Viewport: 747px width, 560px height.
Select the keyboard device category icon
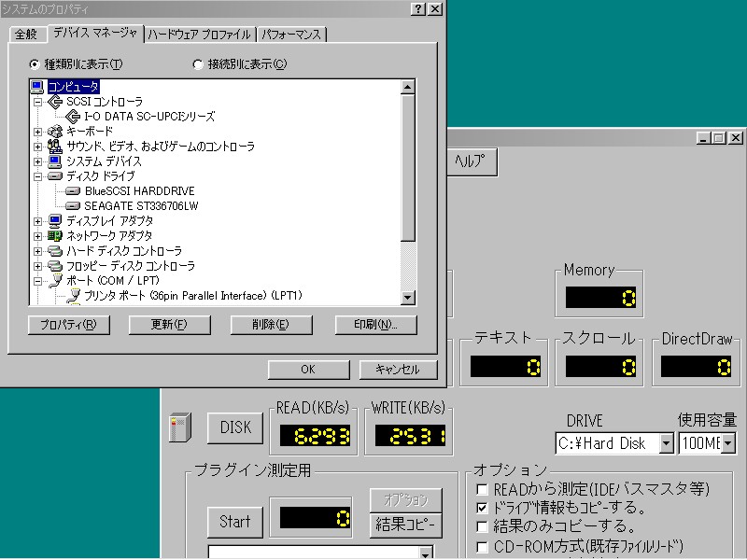pos(54,132)
